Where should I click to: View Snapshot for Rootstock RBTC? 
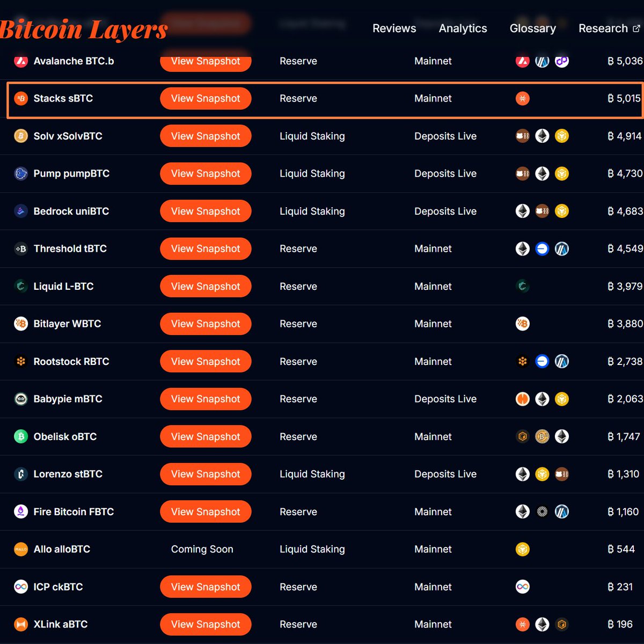(x=206, y=362)
